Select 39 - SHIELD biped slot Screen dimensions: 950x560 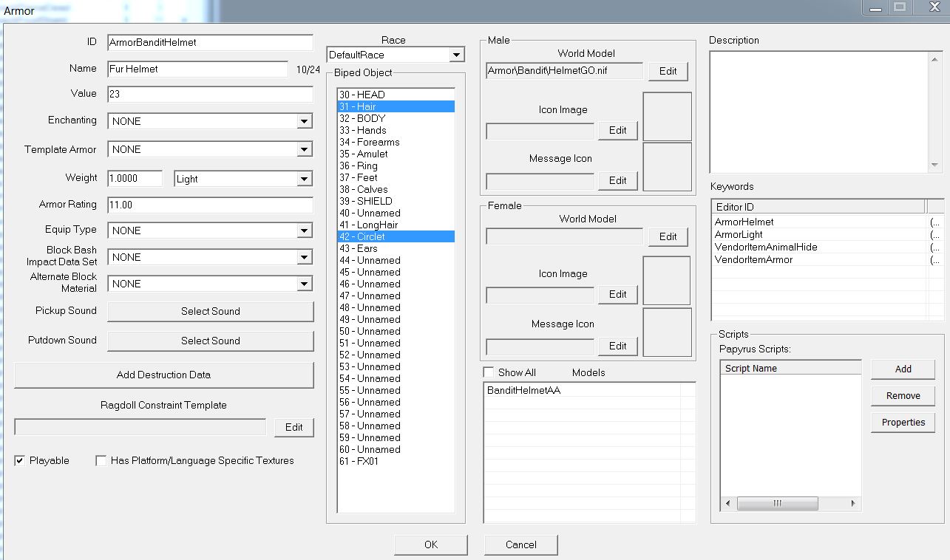[366, 201]
